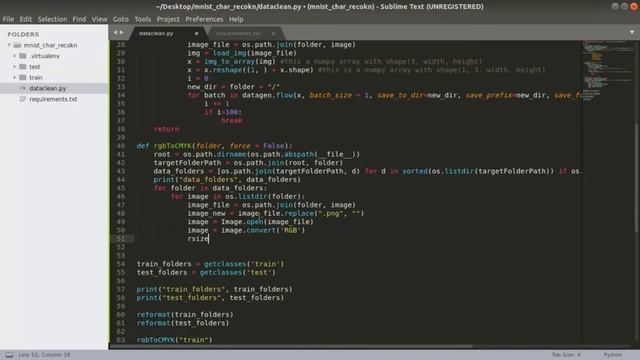Screen dimensions: 640x360
Task: Click the train folder icon
Action: pos(23,77)
